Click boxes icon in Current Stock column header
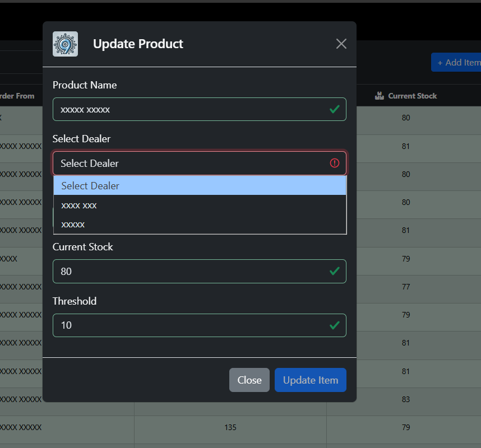The height and width of the screenshot is (448, 481). point(380,96)
